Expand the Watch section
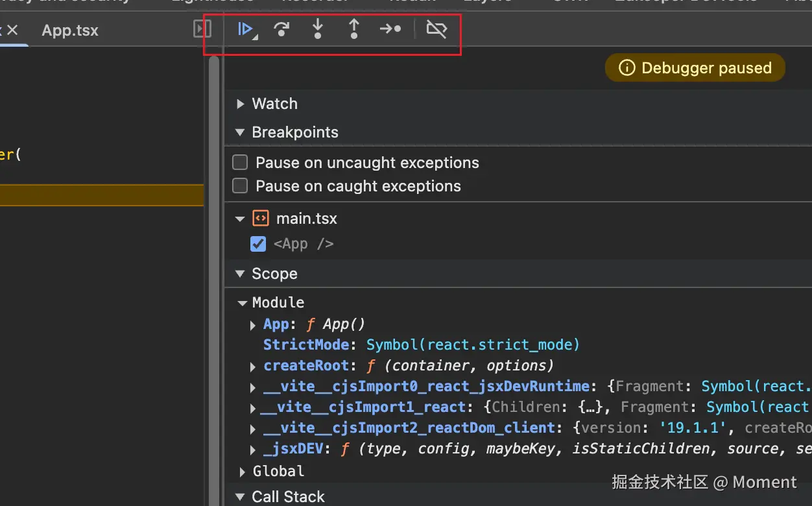812x506 pixels. point(241,104)
